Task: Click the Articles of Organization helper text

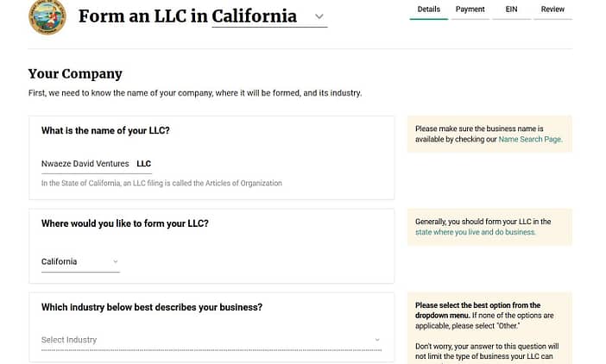Action: (161, 184)
